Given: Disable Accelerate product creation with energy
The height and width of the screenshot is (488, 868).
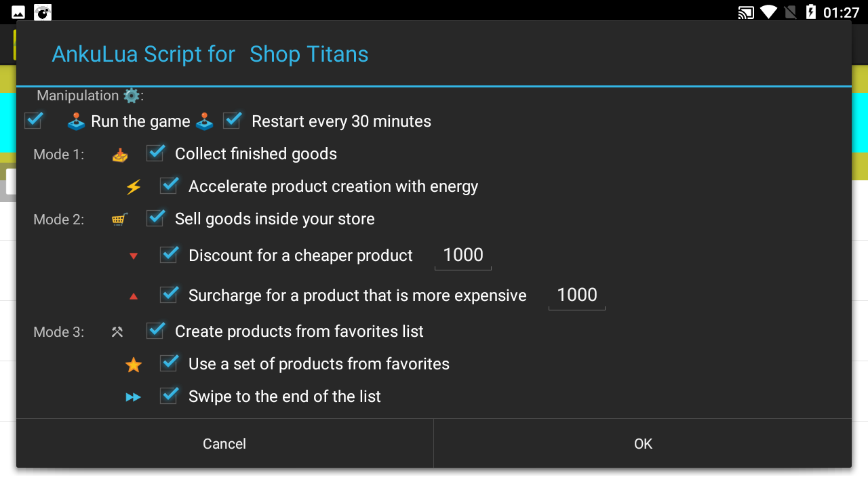Looking at the screenshot, I should point(170,186).
